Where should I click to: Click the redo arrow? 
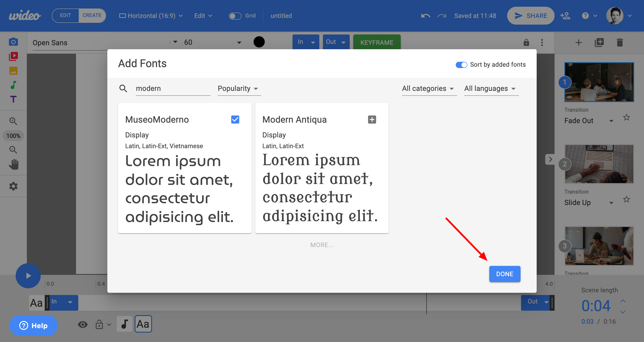[x=442, y=16]
